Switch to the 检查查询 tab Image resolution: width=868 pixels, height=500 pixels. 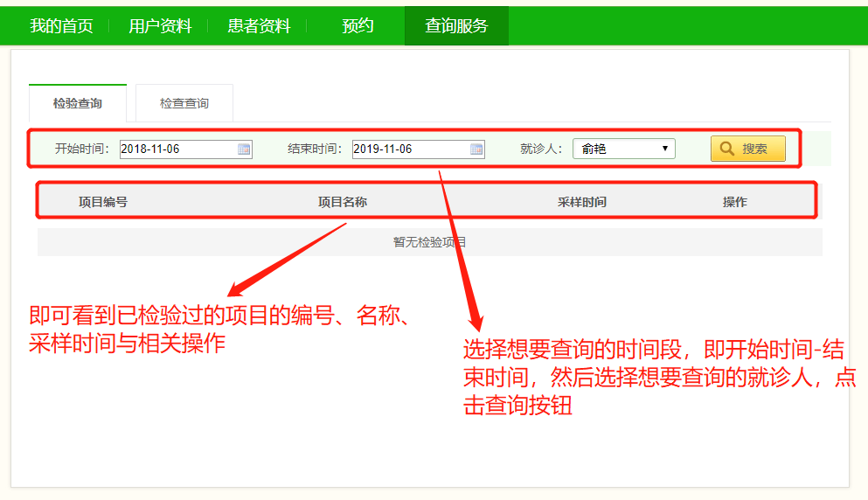[x=184, y=103]
